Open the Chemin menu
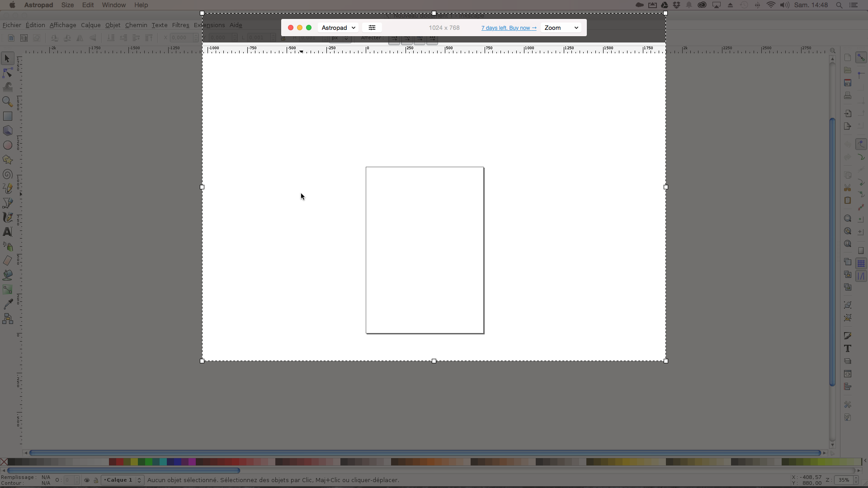Screen dimensions: 868x488 pos(136,25)
